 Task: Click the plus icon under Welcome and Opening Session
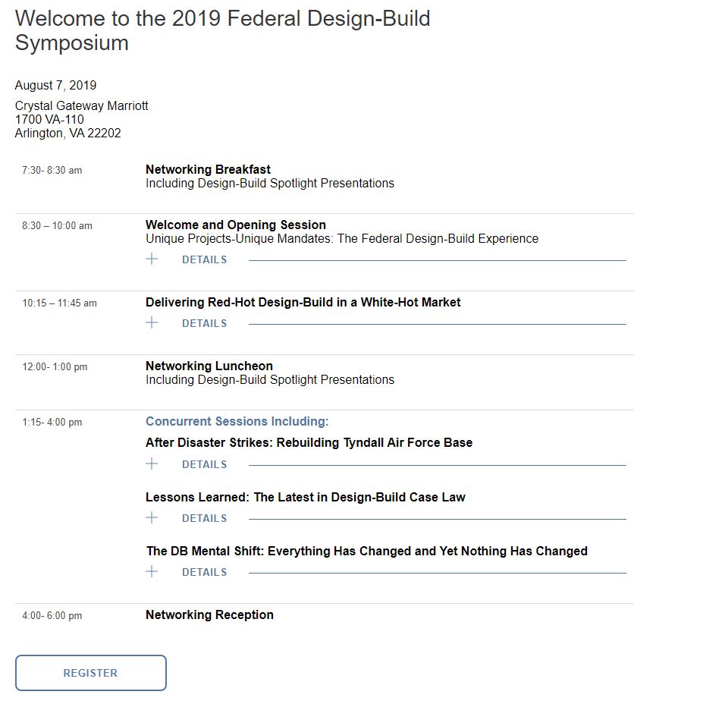pos(152,259)
